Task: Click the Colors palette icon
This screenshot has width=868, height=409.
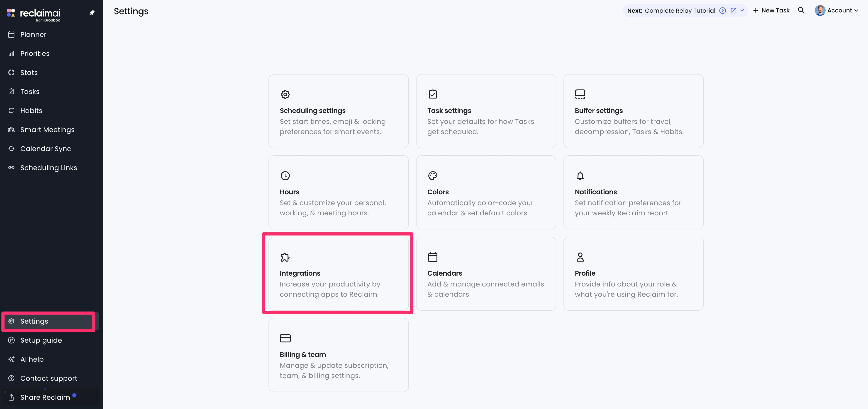Action: tap(432, 175)
